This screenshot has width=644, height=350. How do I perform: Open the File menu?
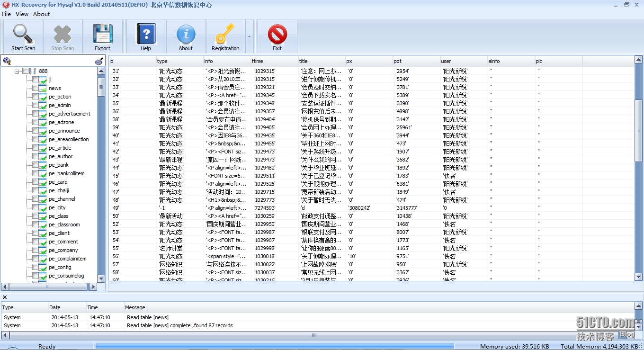[6, 14]
